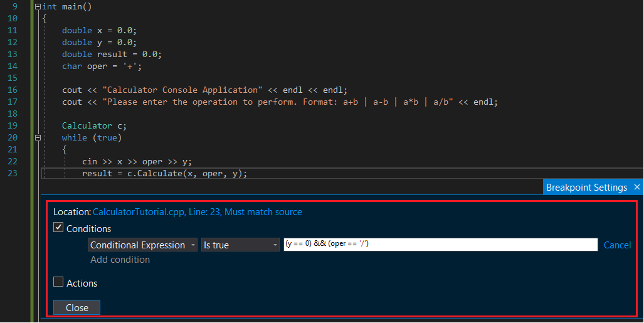The image size is (644, 323).
Task: Collapse the int main() function block
Action: point(38,6)
